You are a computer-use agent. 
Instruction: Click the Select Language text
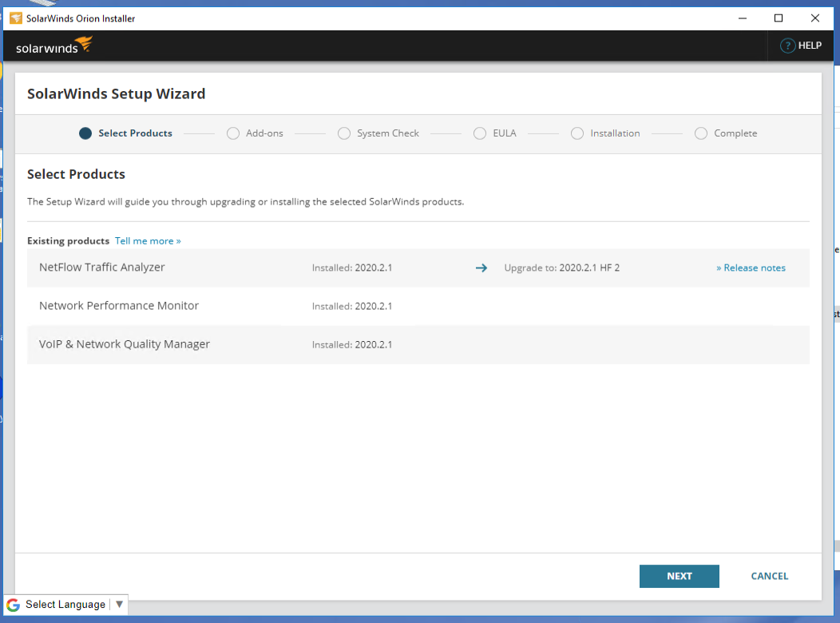[x=65, y=605]
